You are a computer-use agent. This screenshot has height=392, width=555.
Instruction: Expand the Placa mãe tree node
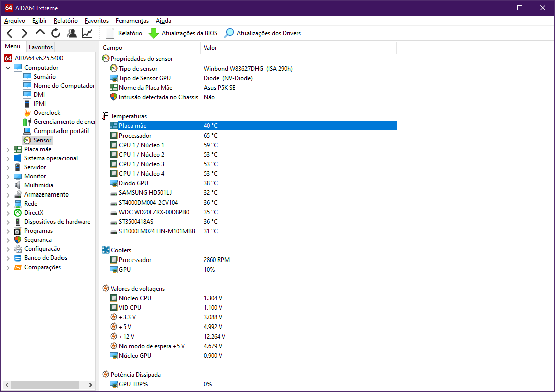tap(8, 149)
